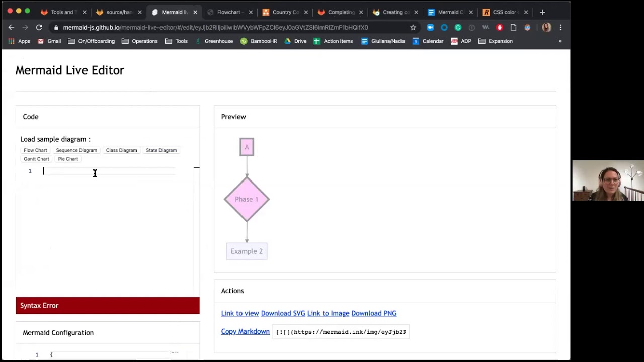Open the On/Offboarding bookmark folder
The image size is (644, 362).
pyautogui.click(x=91, y=41)
